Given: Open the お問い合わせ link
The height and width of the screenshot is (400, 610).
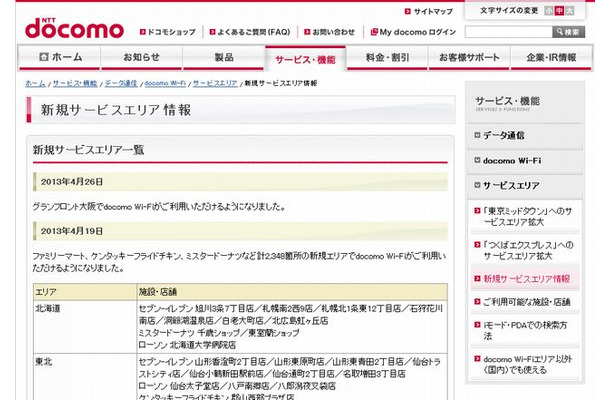Looking at the screenshot, I should [x=333, y=32].
